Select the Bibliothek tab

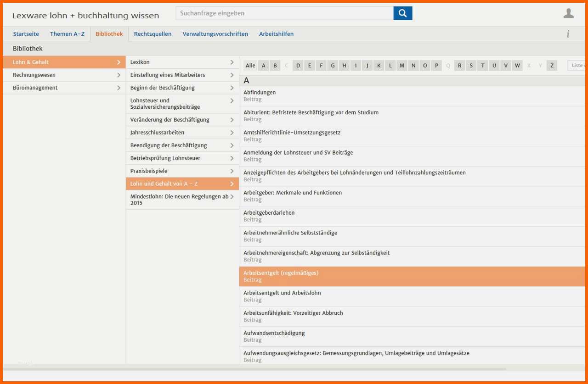pos(109,34)
